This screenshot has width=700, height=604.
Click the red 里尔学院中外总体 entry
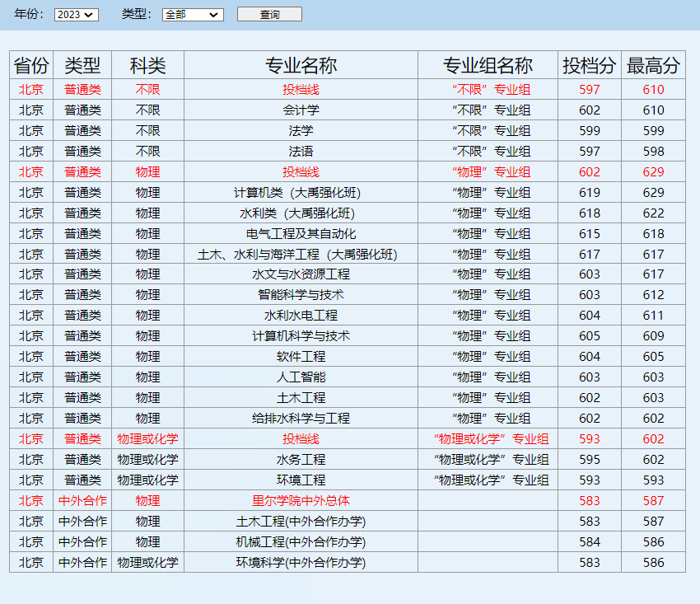pyautogui.click(x=301, y=501)
